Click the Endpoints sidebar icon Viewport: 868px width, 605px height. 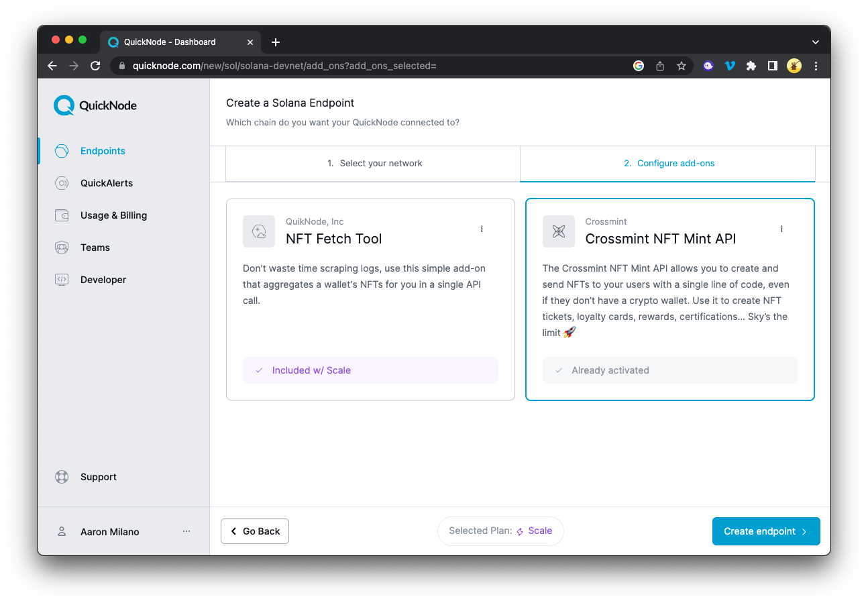click(62, 151)
